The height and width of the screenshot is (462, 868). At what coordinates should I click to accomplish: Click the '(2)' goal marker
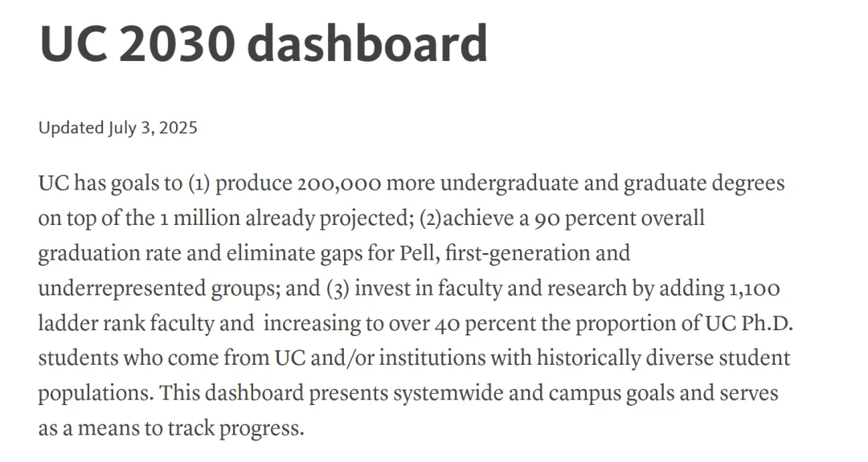(432, 219)
